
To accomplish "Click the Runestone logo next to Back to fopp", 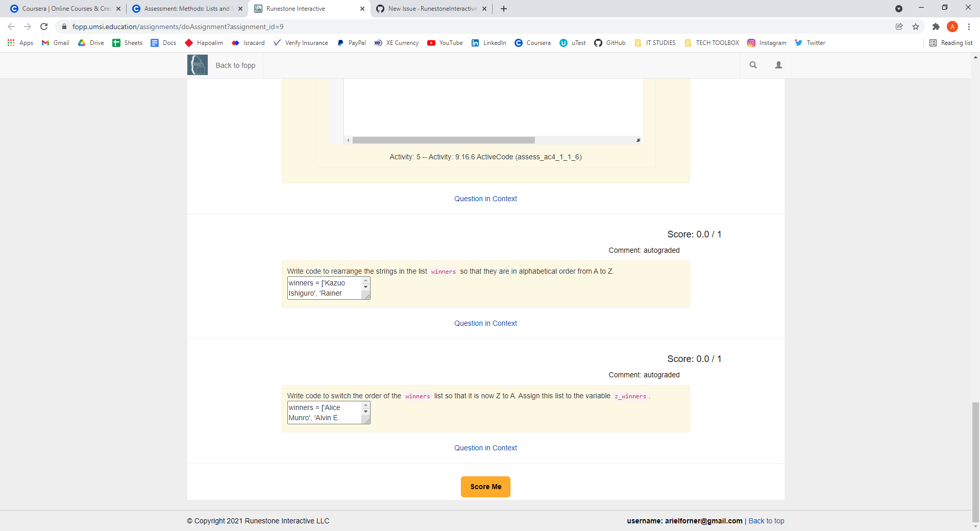I will [x=197, y=65].
